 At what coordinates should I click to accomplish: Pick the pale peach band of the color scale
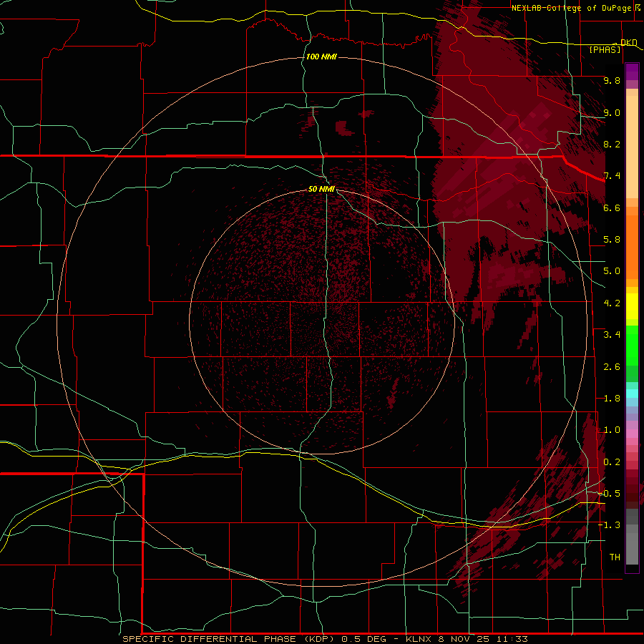coord(632,147)
